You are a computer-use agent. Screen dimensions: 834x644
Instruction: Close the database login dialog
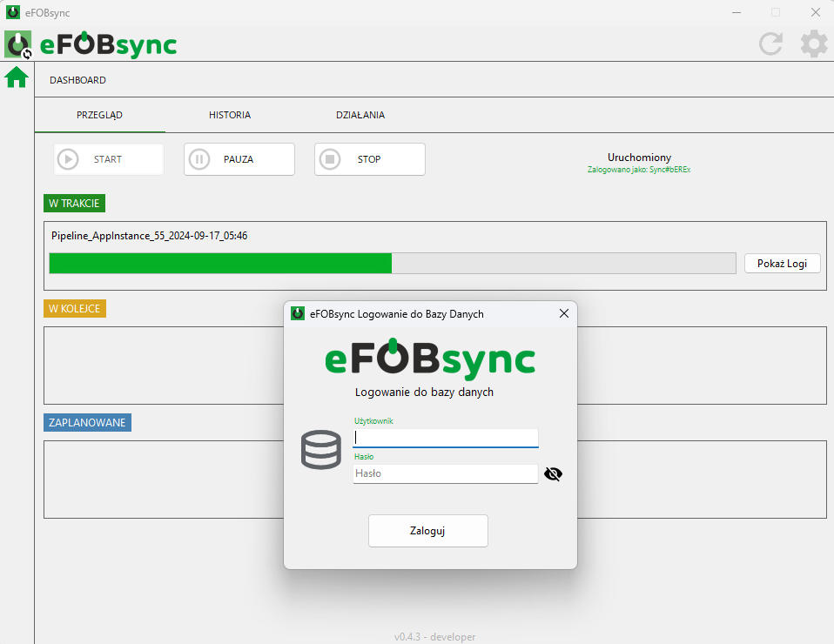click(563, 313)
